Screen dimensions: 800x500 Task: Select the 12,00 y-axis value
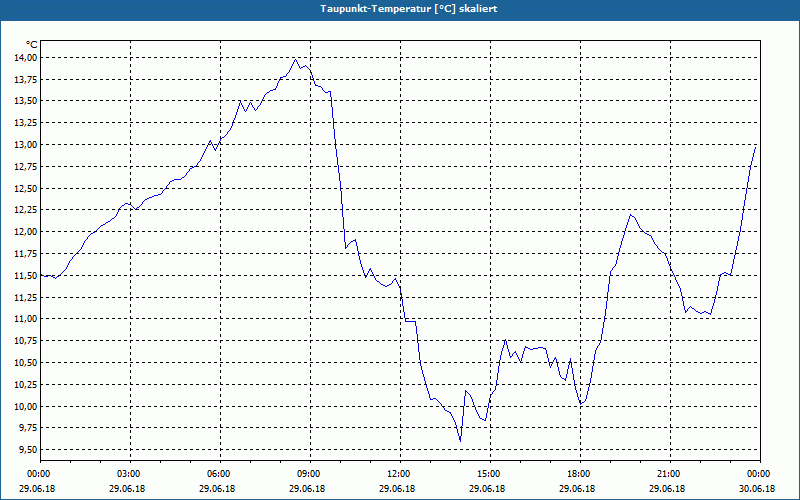click(x=26, y=232)
